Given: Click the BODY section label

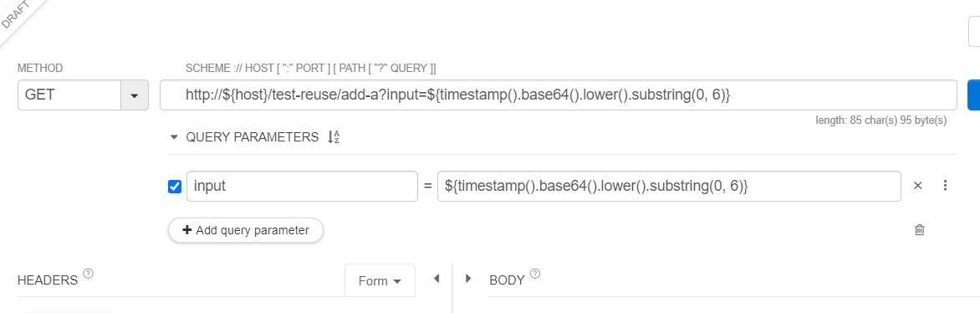Looking at the screenshot, I should (507, 280).
